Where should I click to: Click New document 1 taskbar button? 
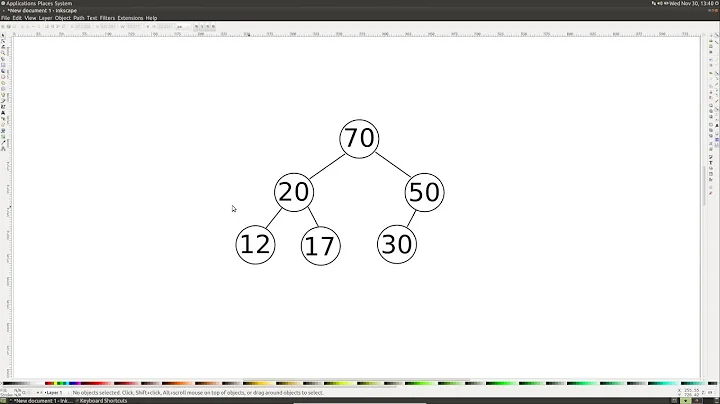coord(41,401)
